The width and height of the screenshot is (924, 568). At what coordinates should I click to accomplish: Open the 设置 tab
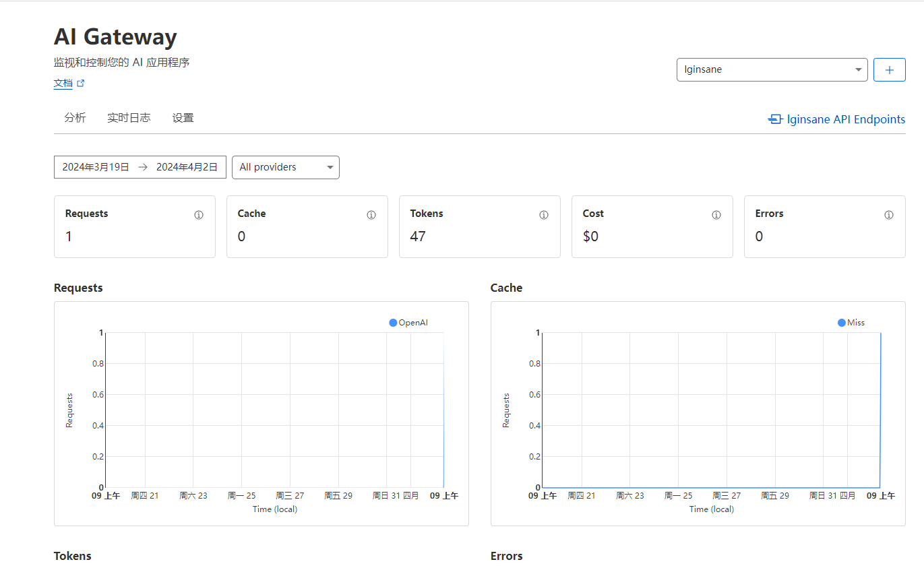(x=183, y=118)
